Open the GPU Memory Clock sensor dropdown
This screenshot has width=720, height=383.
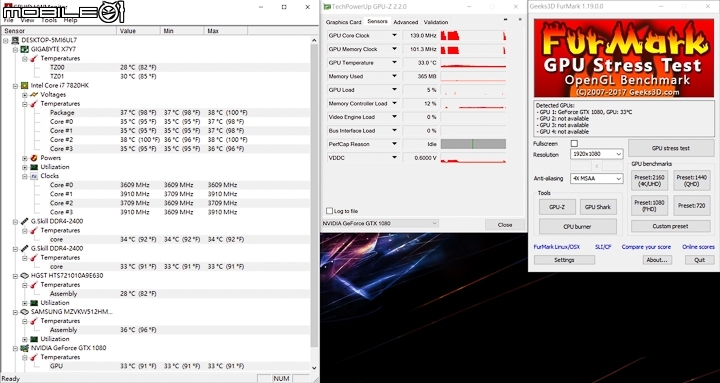pyautogui.click(x=394, y=49)
